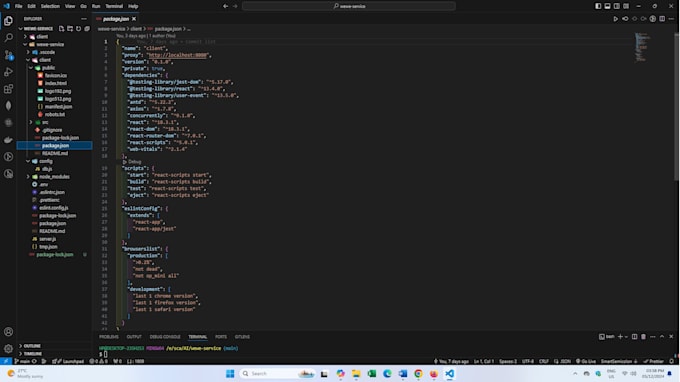Open the MongoDB leaf icon view
Viewport: 680px width, 382px height.
click(8, 106)
